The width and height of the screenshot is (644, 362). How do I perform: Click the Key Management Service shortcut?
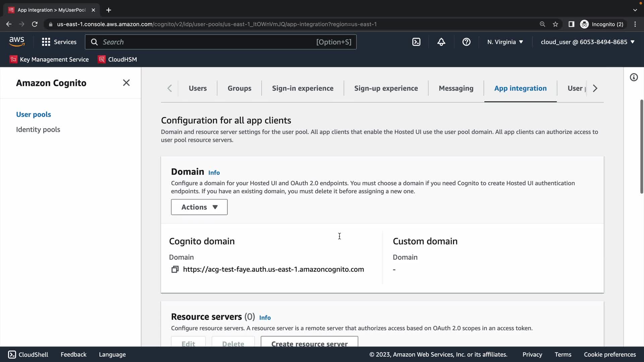click(49, 59)
